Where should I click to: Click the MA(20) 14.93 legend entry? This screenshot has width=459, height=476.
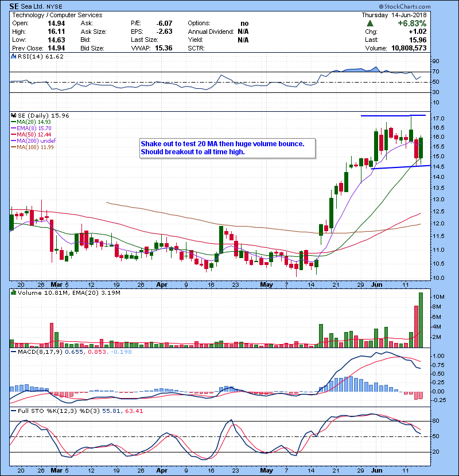coord(31,122)
